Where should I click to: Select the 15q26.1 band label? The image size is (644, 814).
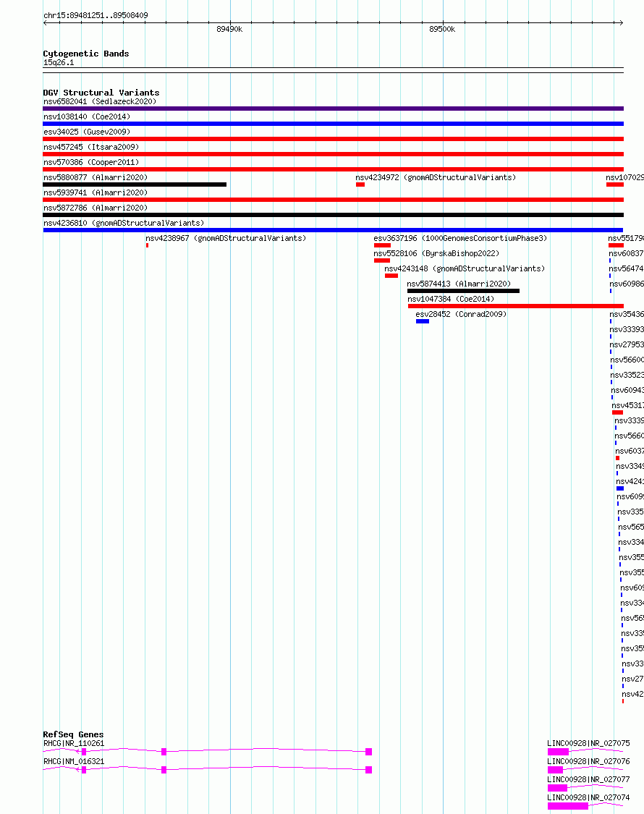click(59, 63)
